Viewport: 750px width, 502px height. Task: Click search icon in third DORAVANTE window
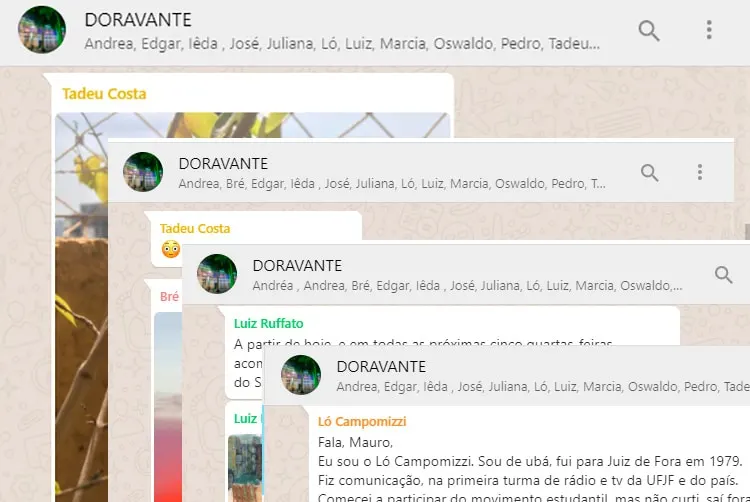tap(723, 275)
